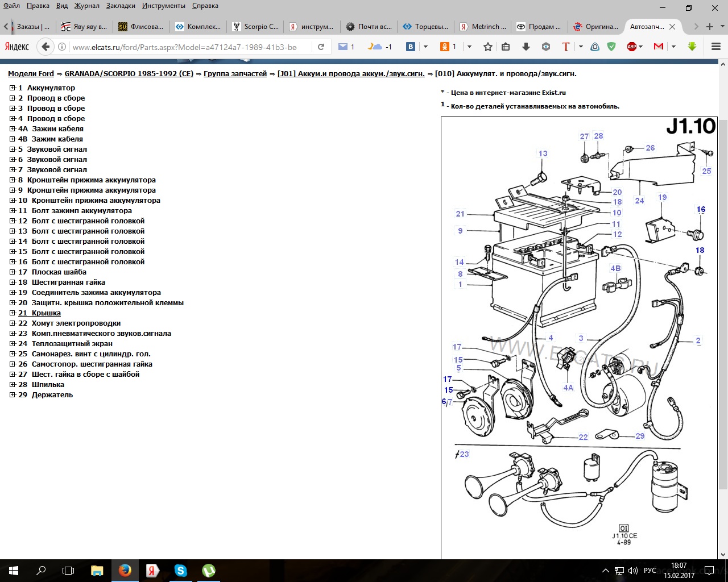Open taskbar search magnifier

coord(41,570)
